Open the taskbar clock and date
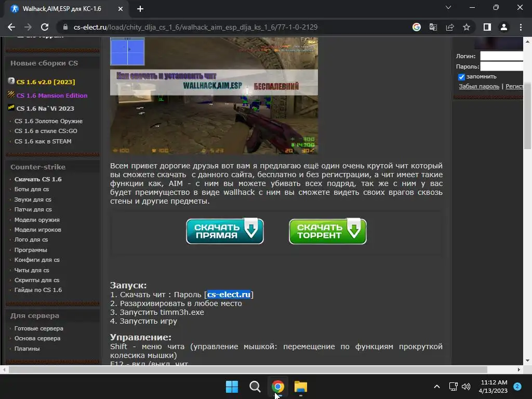 pos(494,387)
